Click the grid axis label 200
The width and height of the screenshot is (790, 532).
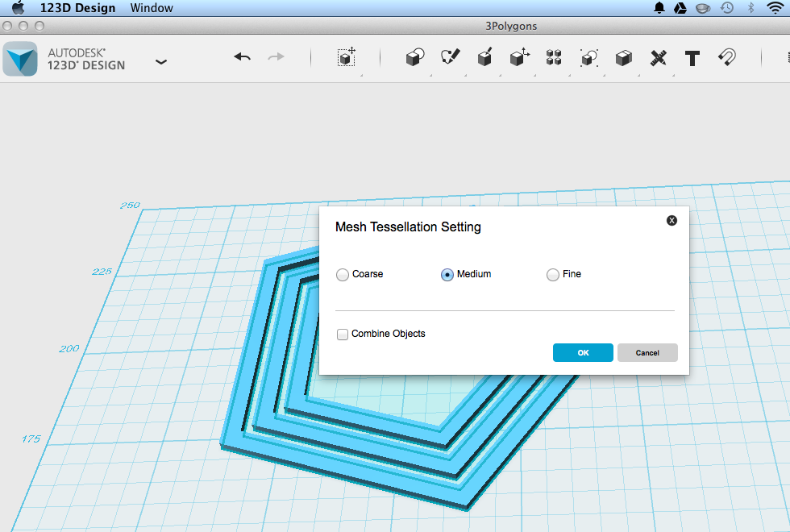tap(69, 348)
